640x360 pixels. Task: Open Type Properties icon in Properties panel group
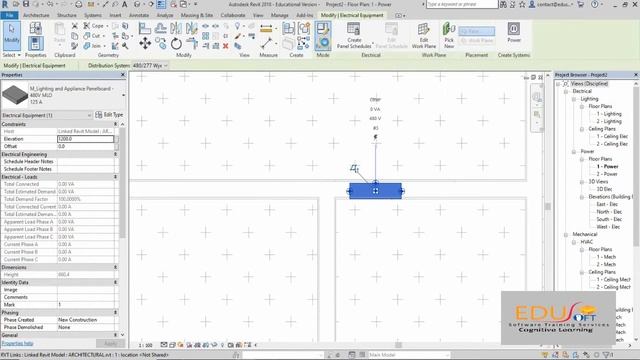point(36,28)
